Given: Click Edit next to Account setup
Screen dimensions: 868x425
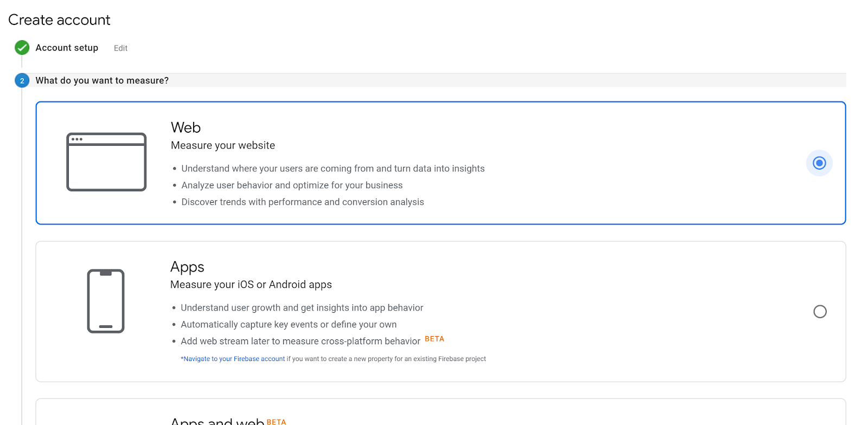Looking at the screenshot, I should (120, 48).
